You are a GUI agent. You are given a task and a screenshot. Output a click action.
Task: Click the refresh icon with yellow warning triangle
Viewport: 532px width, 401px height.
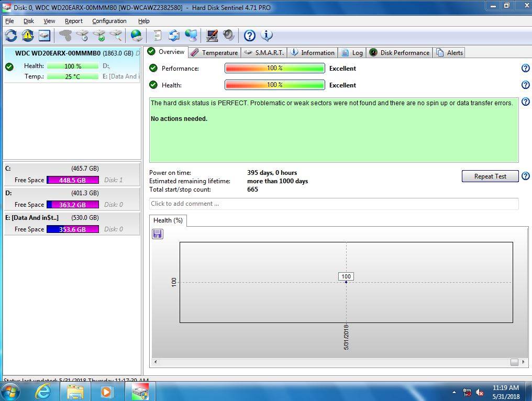coord(28,35)
